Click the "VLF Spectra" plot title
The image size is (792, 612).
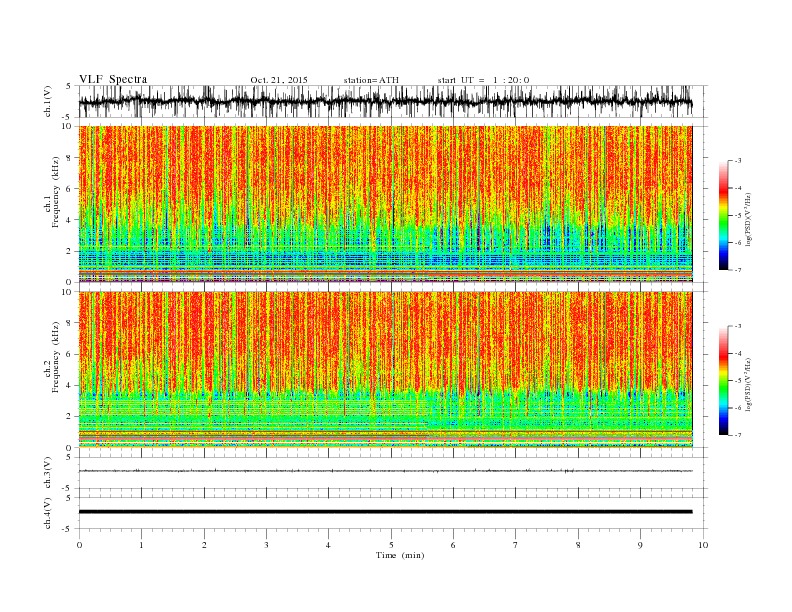click(x=113, y=79)
